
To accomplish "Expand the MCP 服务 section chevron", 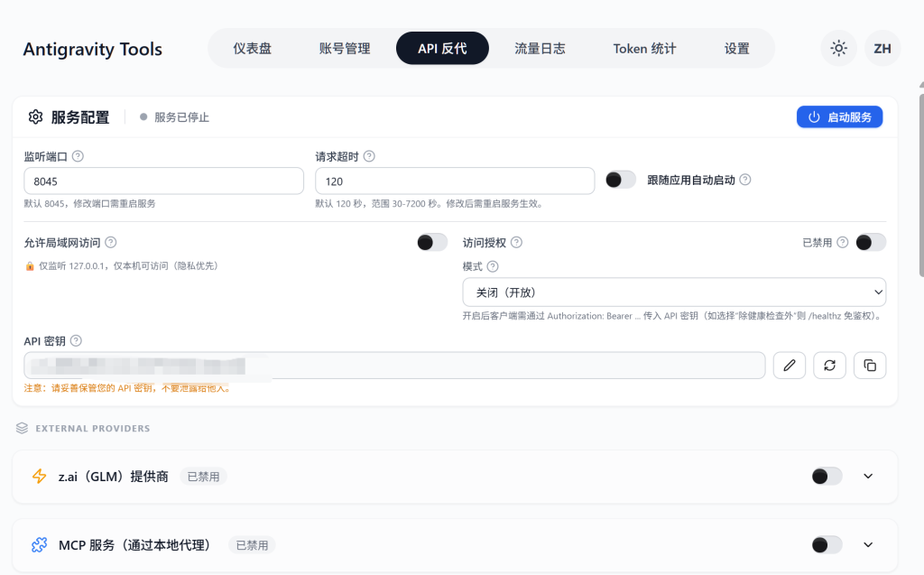I will click(867, 544).
